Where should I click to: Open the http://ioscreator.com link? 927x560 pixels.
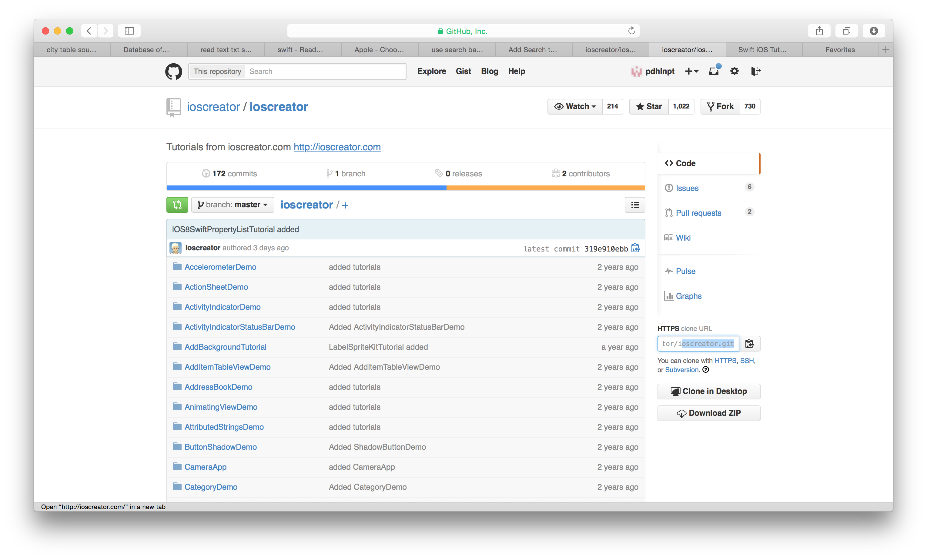click(x=337, y=147)
